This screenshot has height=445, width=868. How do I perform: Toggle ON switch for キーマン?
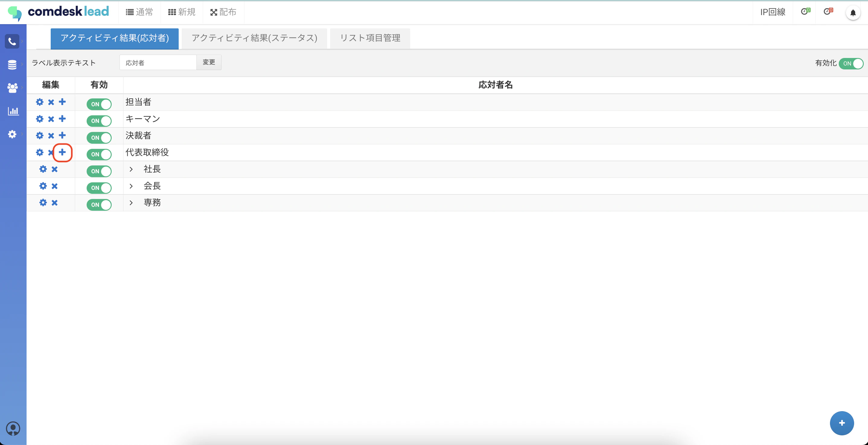click(x=99, y=121)
